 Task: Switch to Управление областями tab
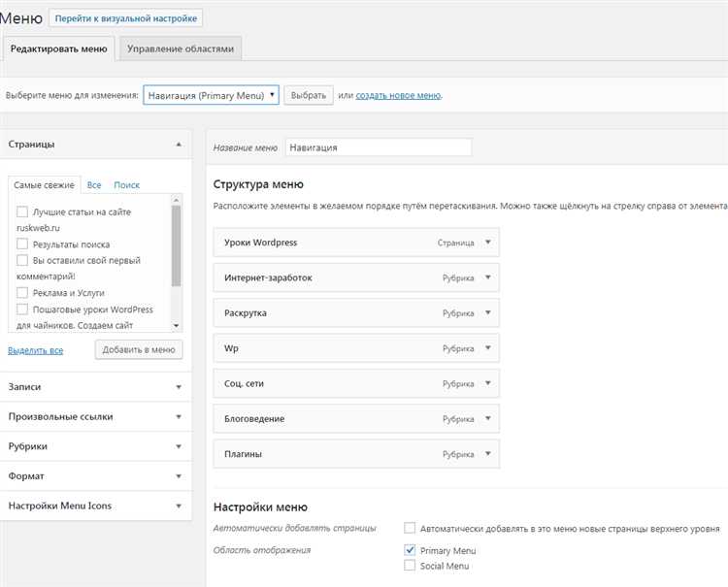(x=182, y=49)
